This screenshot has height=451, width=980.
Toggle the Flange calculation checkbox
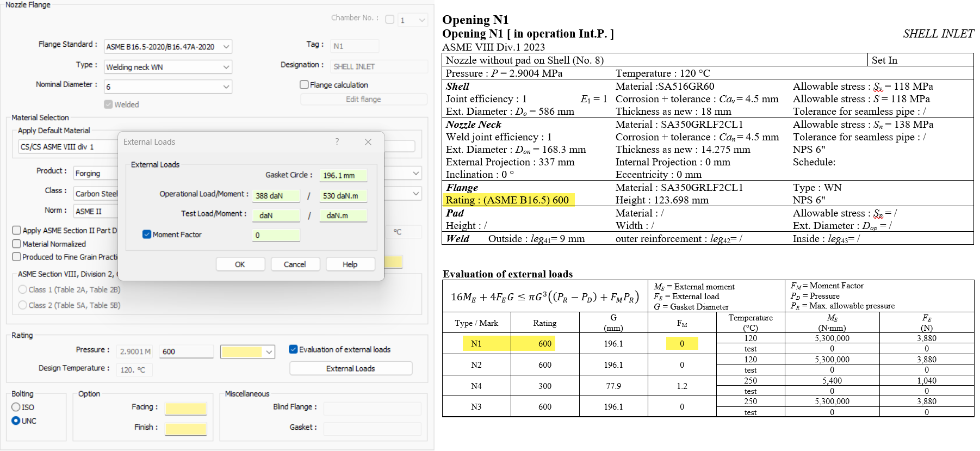pos(304,84)
